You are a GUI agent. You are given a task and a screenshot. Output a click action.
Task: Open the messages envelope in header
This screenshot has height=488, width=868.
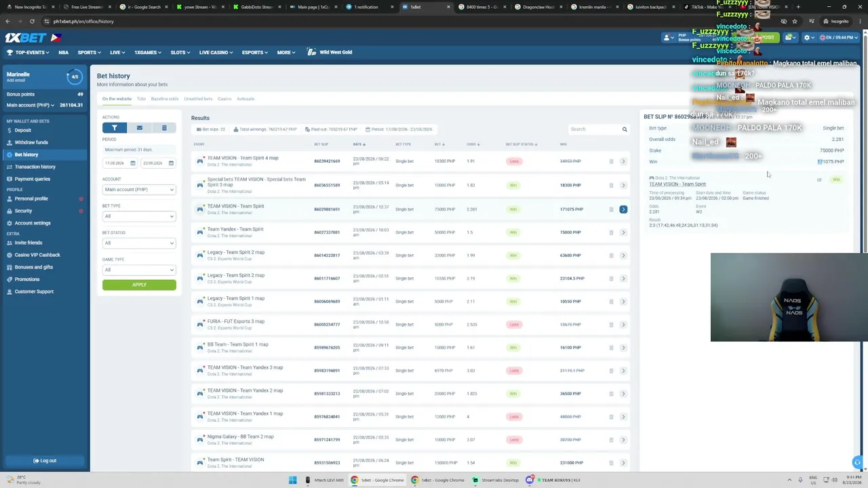point(789,38)
